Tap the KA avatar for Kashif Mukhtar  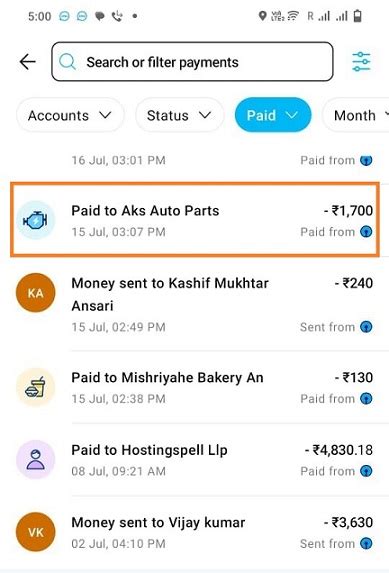pyautogui.click(x=35, y=293)
